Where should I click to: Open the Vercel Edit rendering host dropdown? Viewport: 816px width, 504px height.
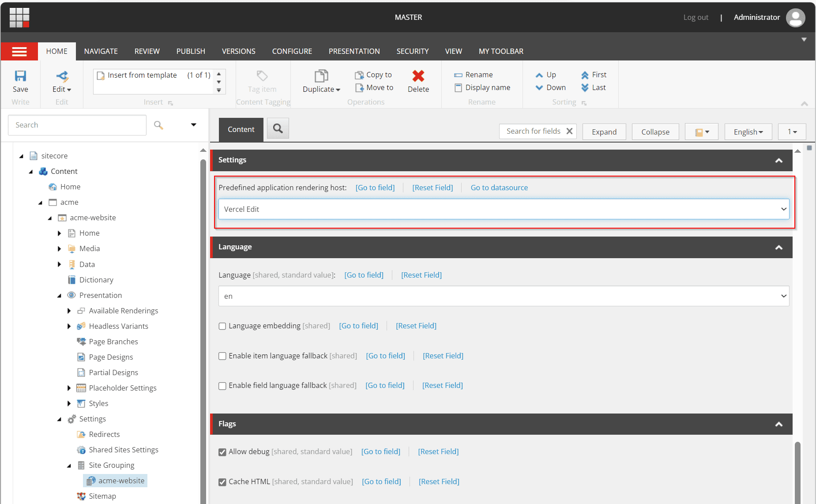point(504,209)
